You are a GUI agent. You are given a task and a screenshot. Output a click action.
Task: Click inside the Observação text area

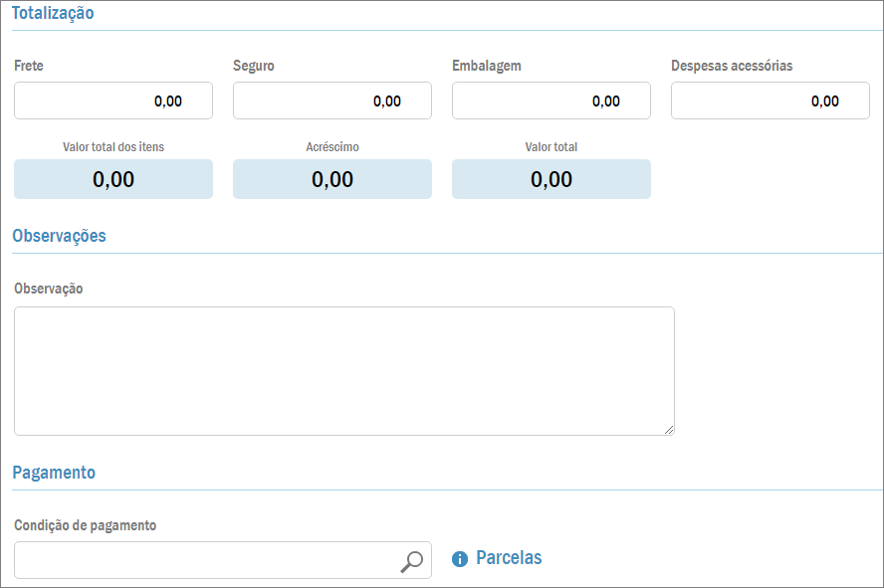coord(344,371)
